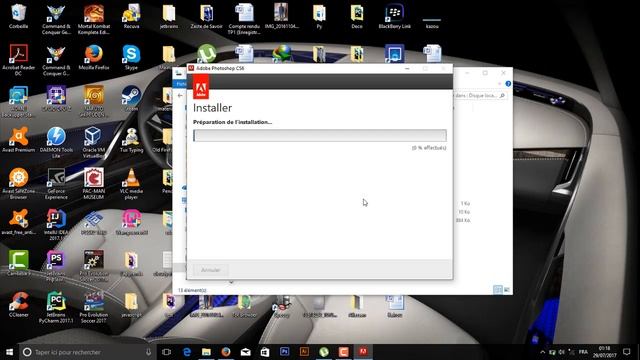Image resolution: width=640 pixels, height=360 pixels.
Task: Click the microphone icon in the taskbar search box
Action: coord(148,352)
